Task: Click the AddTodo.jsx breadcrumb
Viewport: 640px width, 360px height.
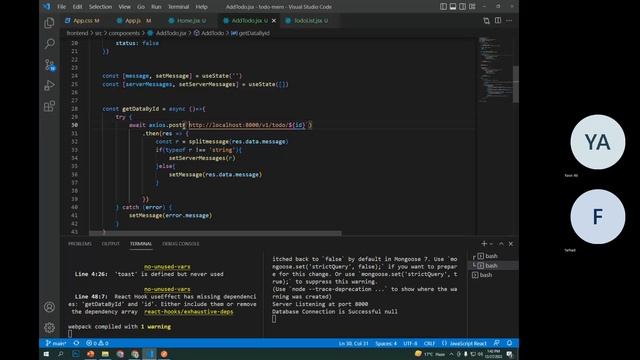Action: 167,33
